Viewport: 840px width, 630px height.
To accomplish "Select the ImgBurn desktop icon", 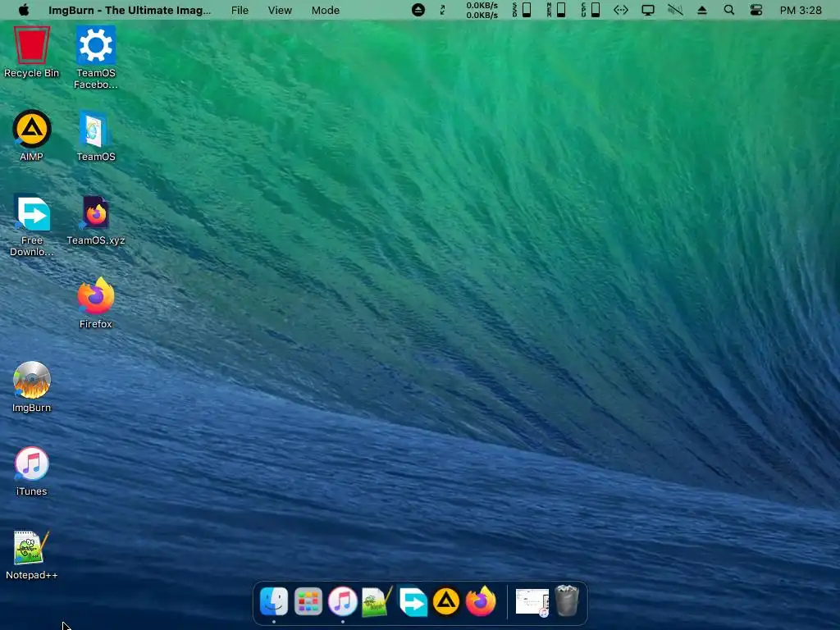I will [32, 380].
